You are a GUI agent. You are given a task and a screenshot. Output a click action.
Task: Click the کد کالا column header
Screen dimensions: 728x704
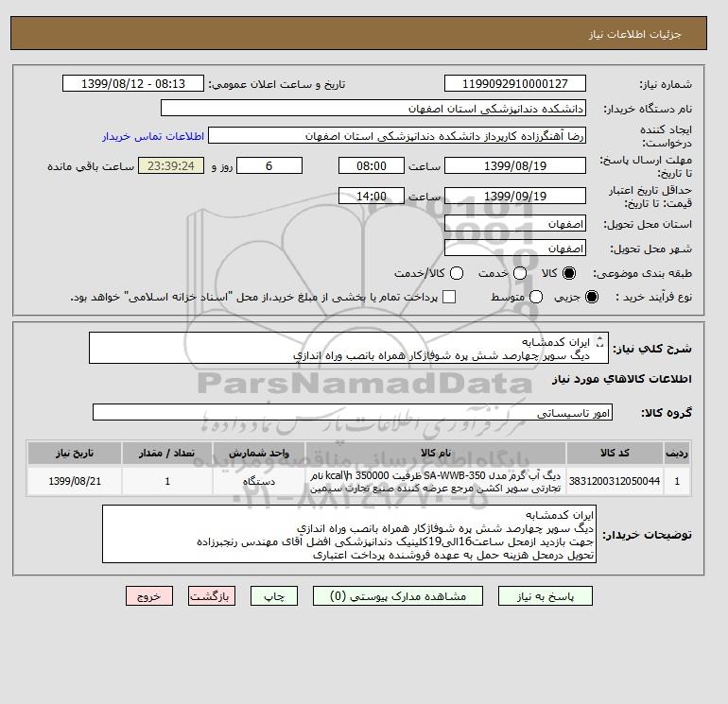(x=615, y=453)
